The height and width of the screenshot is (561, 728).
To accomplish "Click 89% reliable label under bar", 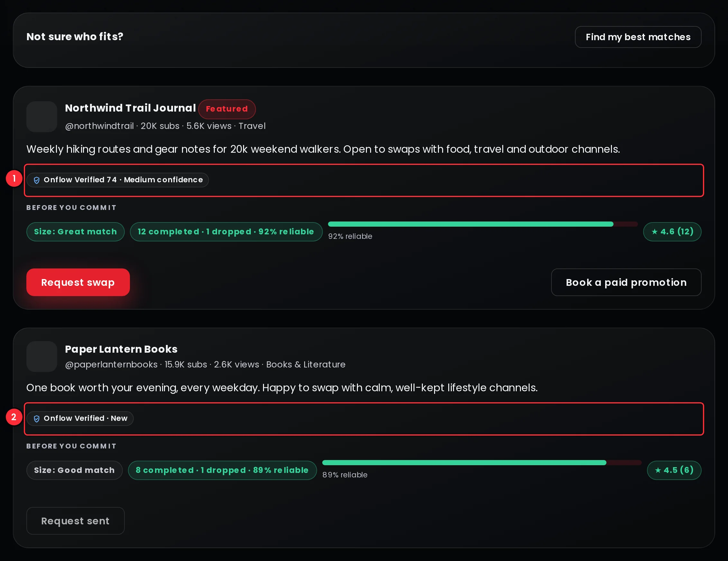I will [x=345, y=475].
